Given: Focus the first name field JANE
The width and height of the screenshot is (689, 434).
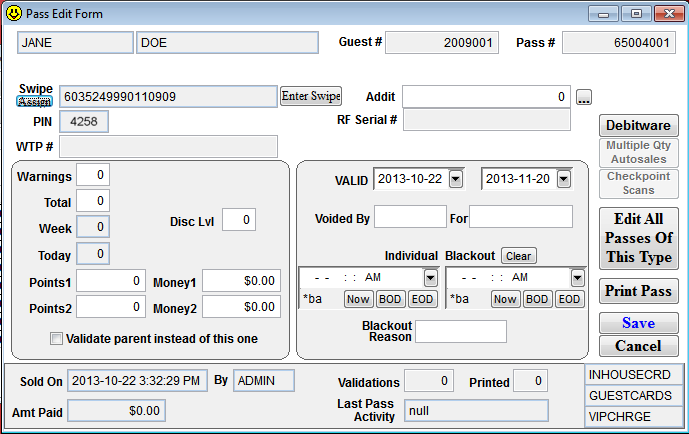Looking at the screenshot, I should point(75,43).
